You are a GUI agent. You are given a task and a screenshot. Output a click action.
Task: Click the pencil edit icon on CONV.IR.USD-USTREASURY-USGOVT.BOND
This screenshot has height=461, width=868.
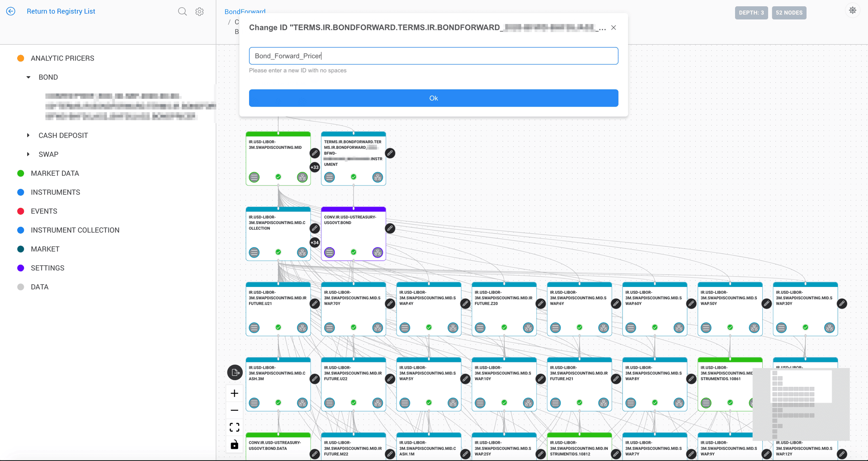[390, 228]
